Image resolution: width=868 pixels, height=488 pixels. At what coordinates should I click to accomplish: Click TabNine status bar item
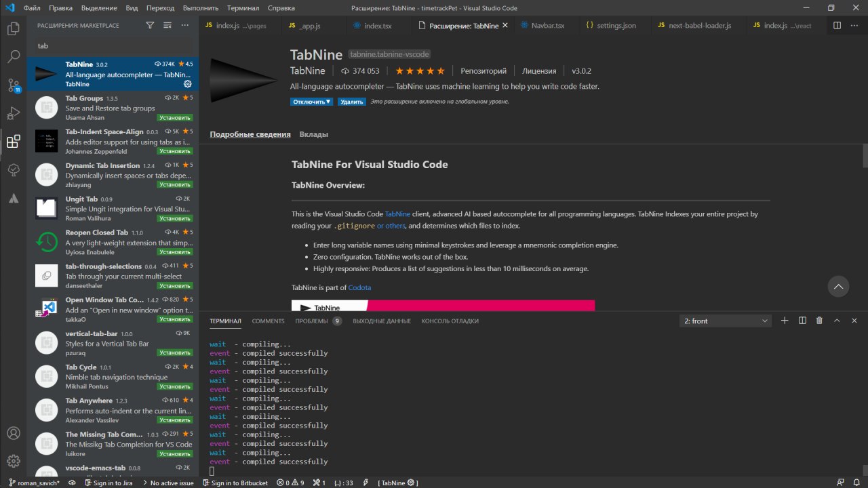398,483
